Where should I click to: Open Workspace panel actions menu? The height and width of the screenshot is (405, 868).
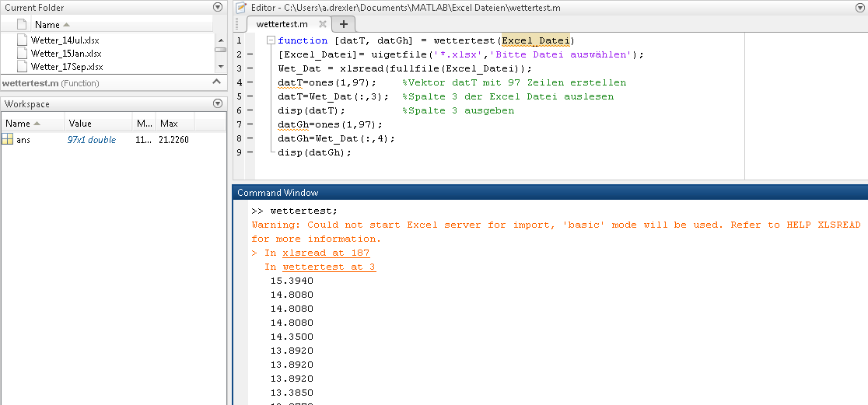tap(218, 103)
